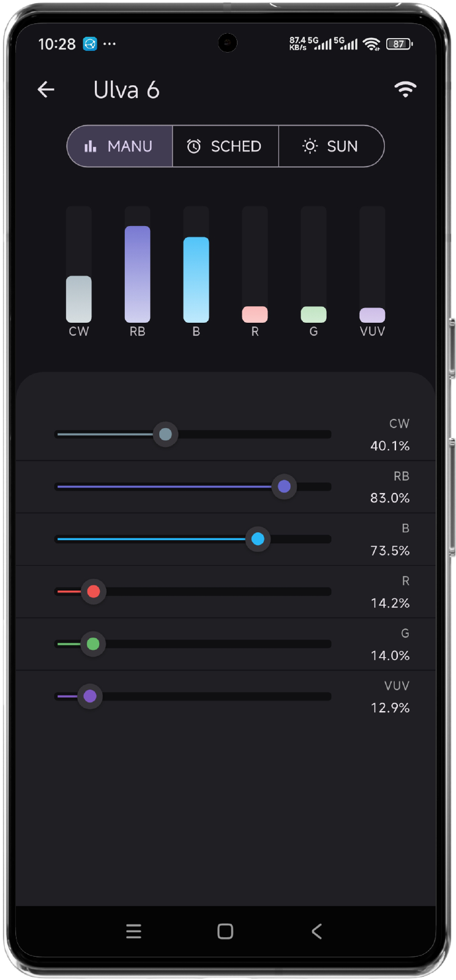Select the SUN mode tab

click(x=331, y=146)
